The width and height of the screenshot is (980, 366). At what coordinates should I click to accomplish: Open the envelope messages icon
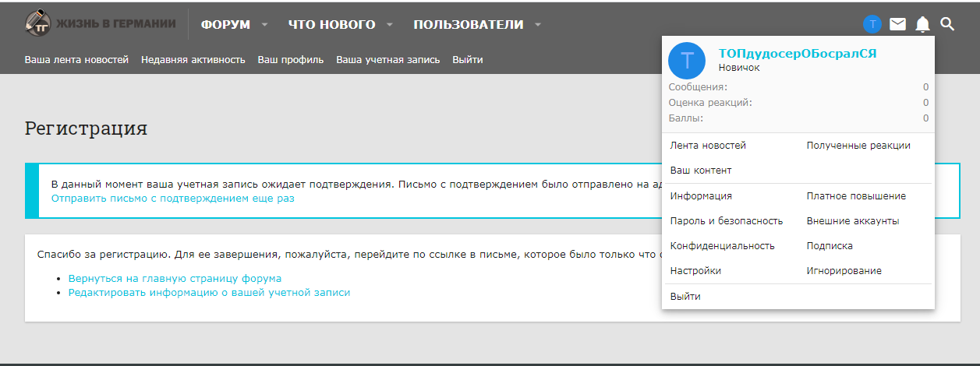point(897,24)
